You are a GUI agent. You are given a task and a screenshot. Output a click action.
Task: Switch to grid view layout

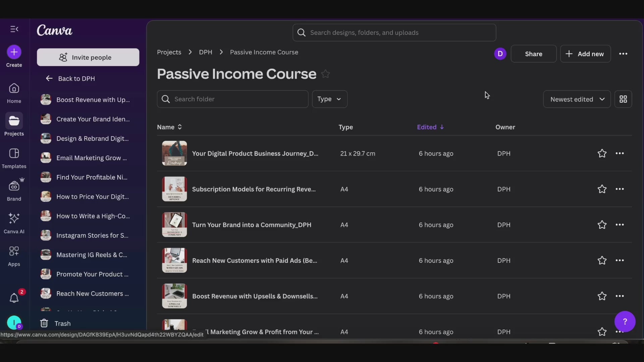pyautogui.click(x=623, y=99)
